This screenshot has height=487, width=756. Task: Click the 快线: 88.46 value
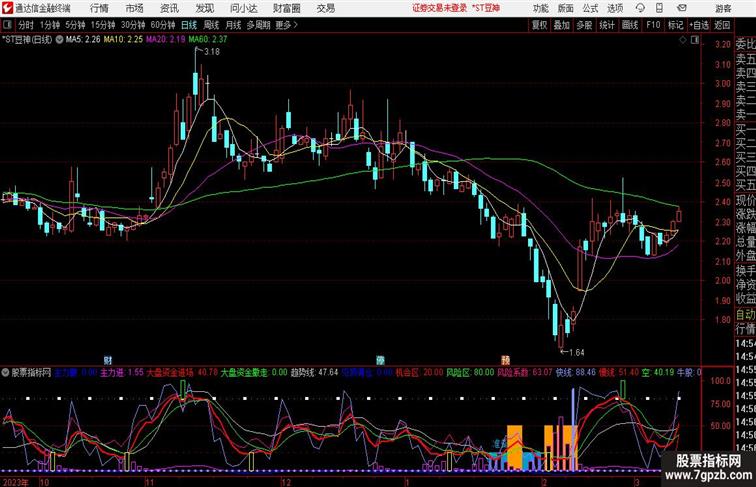[x=576, y=372]
